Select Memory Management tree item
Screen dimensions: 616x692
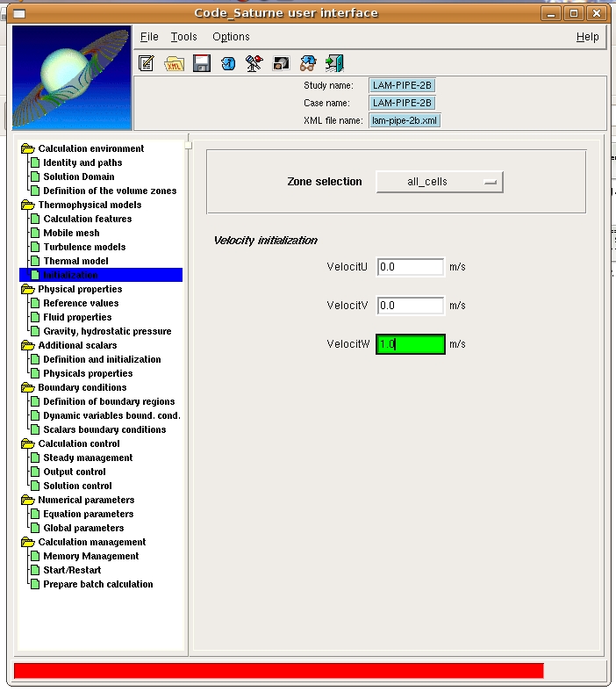pyautogui.click(x=91, y=556)
